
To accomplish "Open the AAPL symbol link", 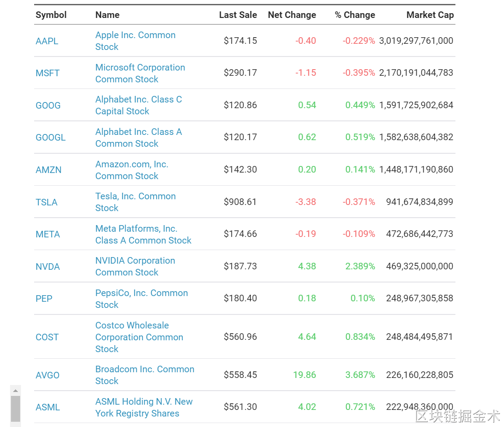I will 47,41.
